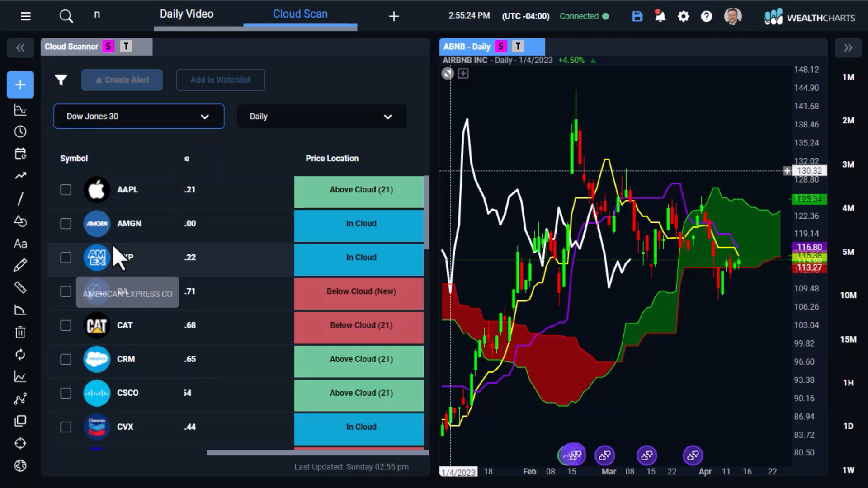This screenshot has height=488, width=868.
Task: Check the CSCO row checkbox
Action: coord(66,393)
